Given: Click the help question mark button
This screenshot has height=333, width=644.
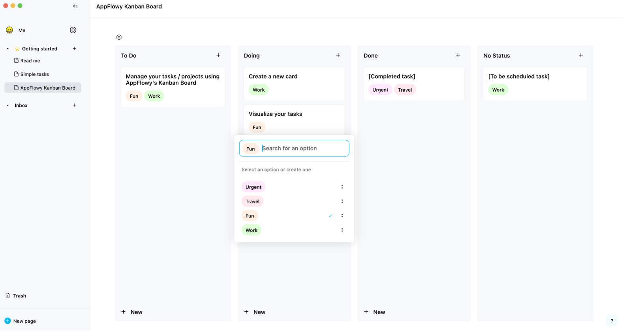Looking at the screenshot, I should [612, 321].
